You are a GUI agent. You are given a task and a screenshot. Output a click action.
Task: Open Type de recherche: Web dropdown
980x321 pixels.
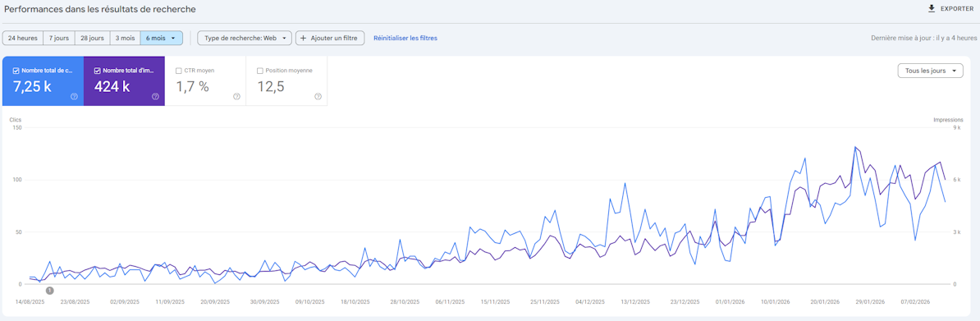[x=245, y=38]
